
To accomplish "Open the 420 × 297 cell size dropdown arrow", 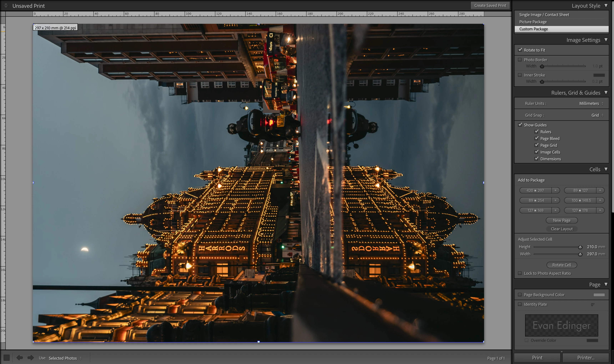I will coord(555,190).
